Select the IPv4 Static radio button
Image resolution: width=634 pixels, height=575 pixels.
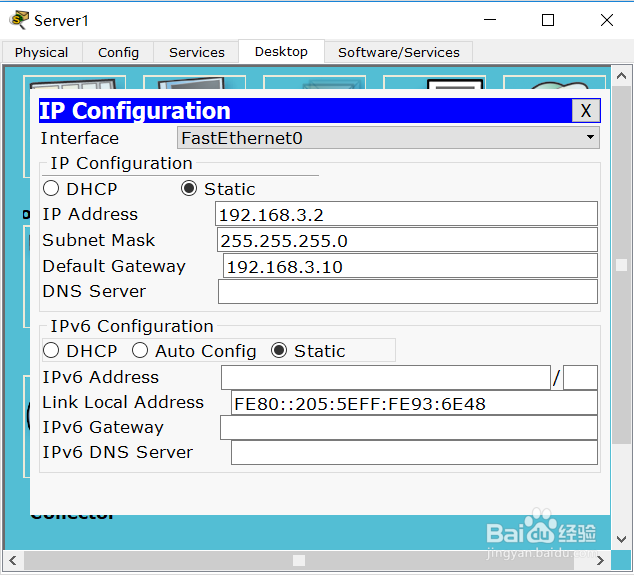tap(189, 188)
